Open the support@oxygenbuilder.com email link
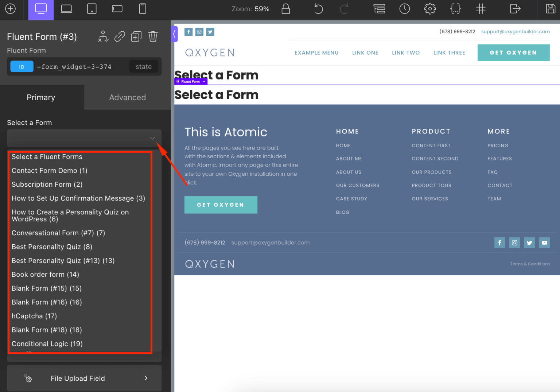560x392 pixels. (x=515, y=31)
